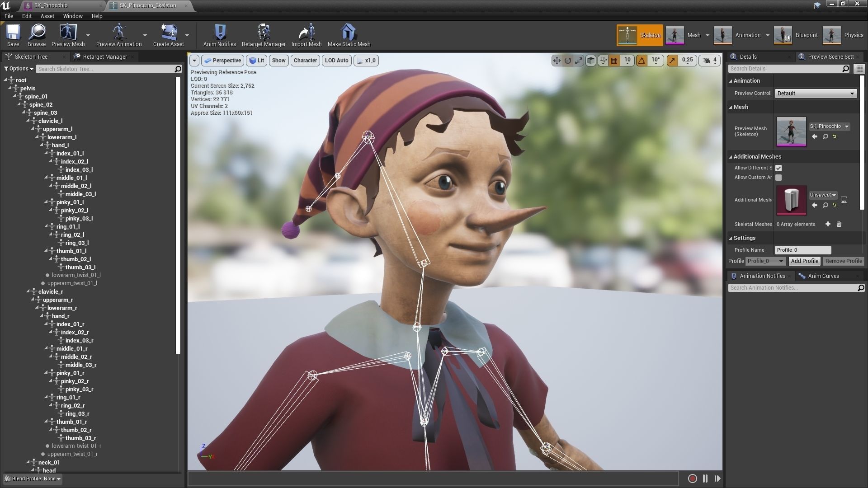Open the Profile_0 profile dropdown
868x488 pixels.
pyautogui.click(x=765, y=261)
